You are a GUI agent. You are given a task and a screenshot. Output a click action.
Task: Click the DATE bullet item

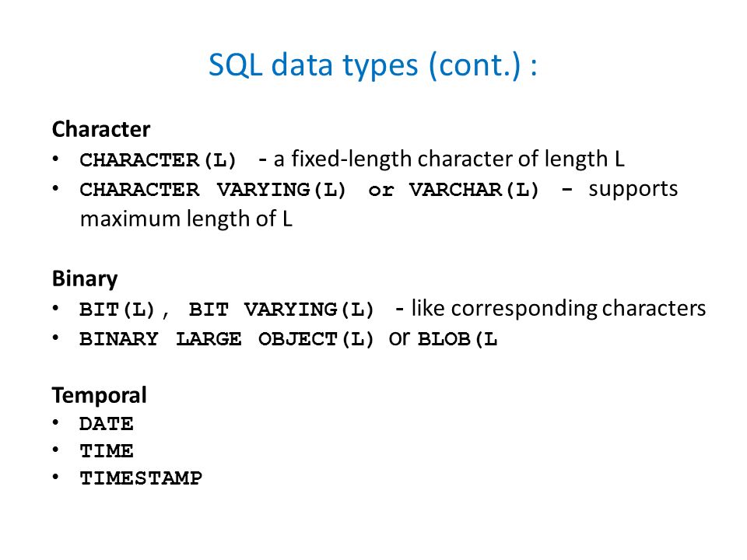point(107,424)
